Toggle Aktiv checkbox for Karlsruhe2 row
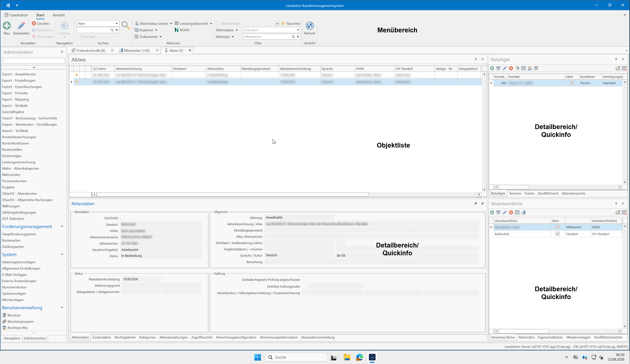This screenshot has width=630, height=364. point(557,234)
